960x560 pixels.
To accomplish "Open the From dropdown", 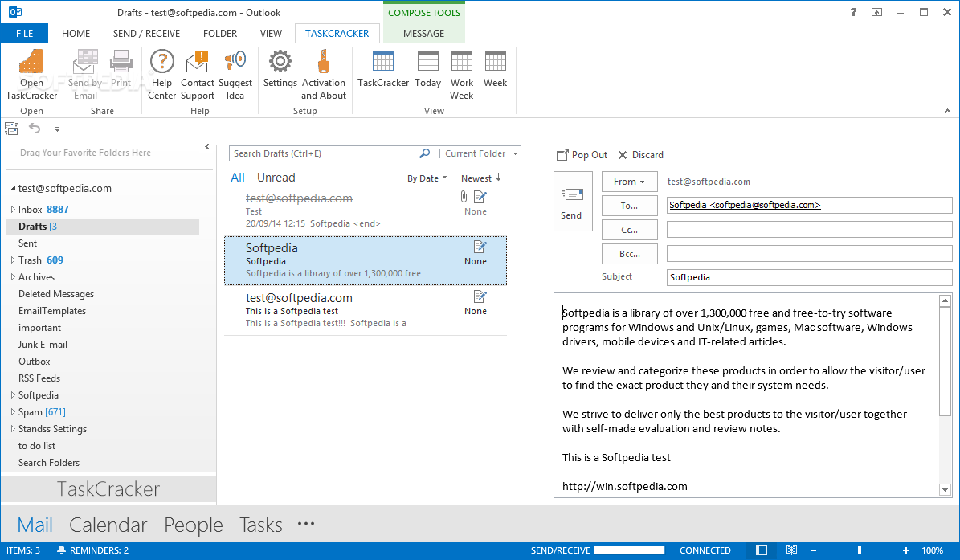I will [x=629, y=182].
